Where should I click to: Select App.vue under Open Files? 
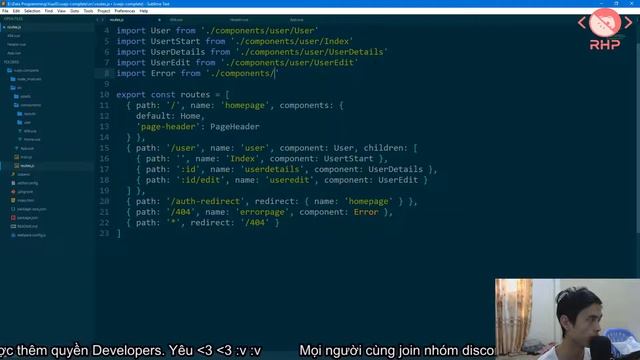[x=14, y=53]
